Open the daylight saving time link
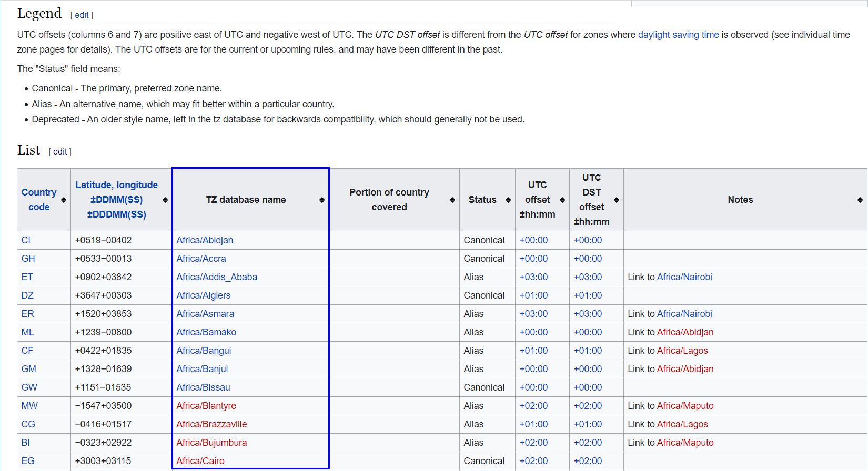This screenshot has height=471, width=868. coord(678,35)
